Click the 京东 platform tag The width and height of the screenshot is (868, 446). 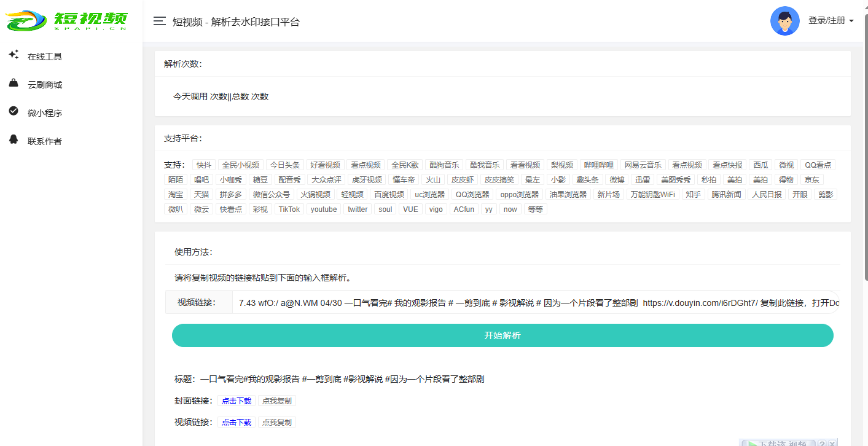pos(812,180)
